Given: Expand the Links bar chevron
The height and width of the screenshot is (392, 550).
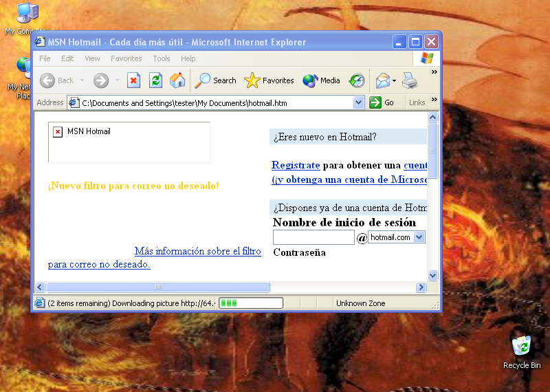Looking at the screenshot, I should (434, 100).
